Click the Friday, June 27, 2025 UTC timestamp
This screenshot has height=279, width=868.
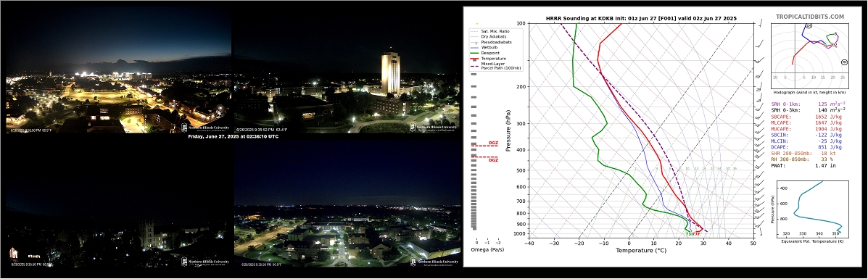point(233,136)
